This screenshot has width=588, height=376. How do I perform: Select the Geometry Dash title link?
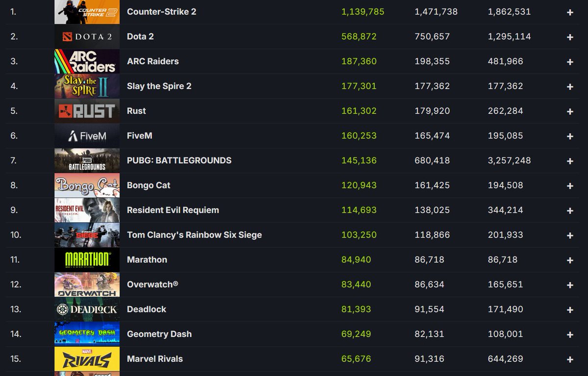(159, 334)
